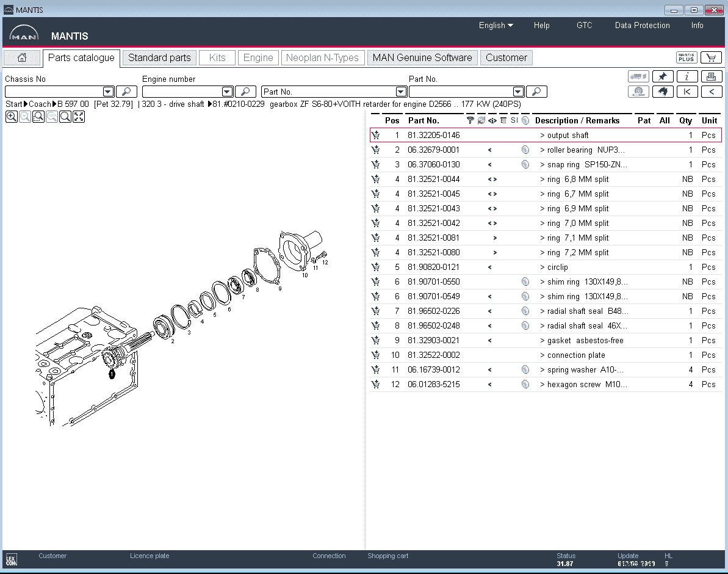Expand the roller bearing NUP3 description

tap(542, 150)
